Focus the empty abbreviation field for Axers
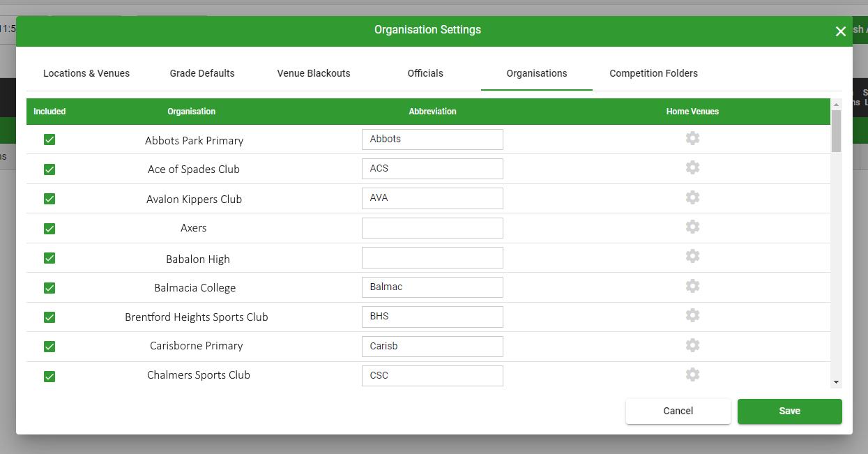Screen dimensions: 868x454 [432, 227]
